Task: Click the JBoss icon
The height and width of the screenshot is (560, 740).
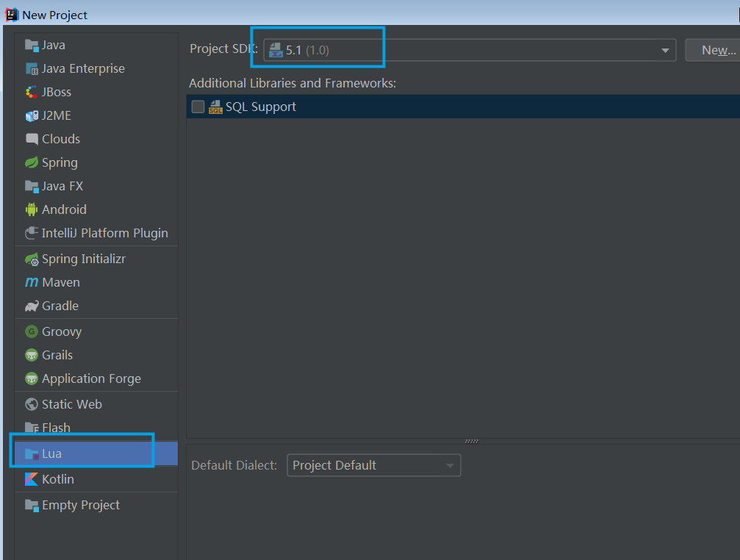Action: point(32,92)
